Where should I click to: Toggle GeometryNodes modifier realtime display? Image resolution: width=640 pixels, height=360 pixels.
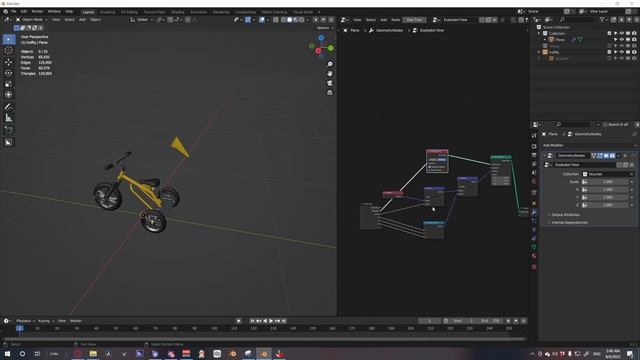pos(606,156)
